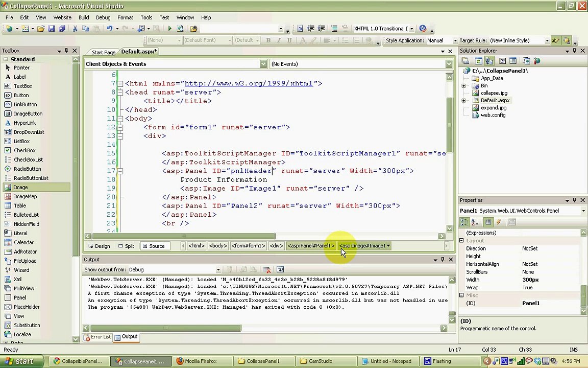Click the Undo arrow icon
Image resolution: width=588 pixels, height=368 pixels.
[x=110, y=29]
